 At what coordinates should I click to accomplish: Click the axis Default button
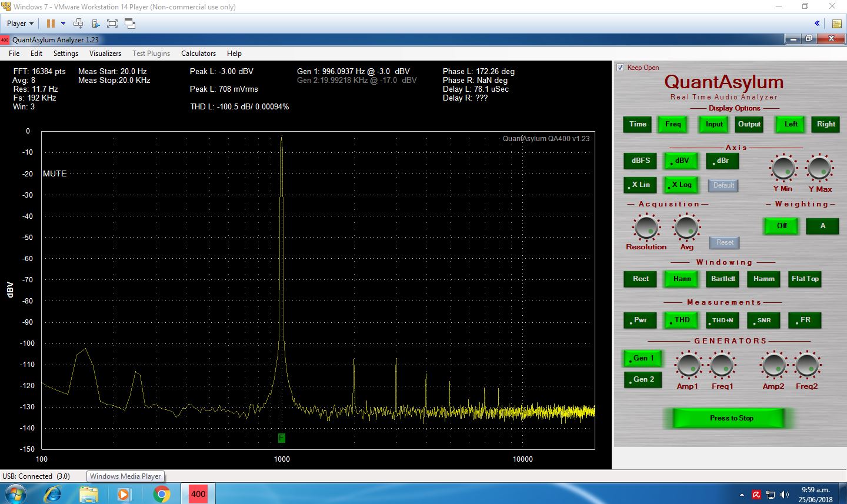click(x=723, y=185)
